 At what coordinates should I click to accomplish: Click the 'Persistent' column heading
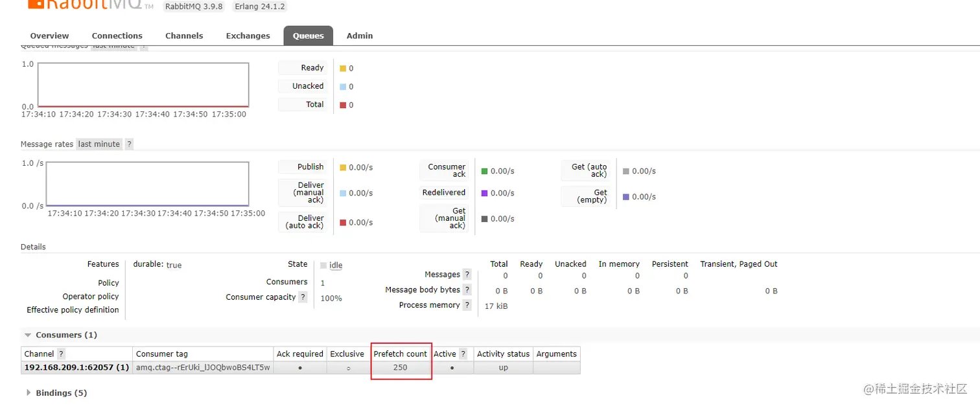coord(670,264)
